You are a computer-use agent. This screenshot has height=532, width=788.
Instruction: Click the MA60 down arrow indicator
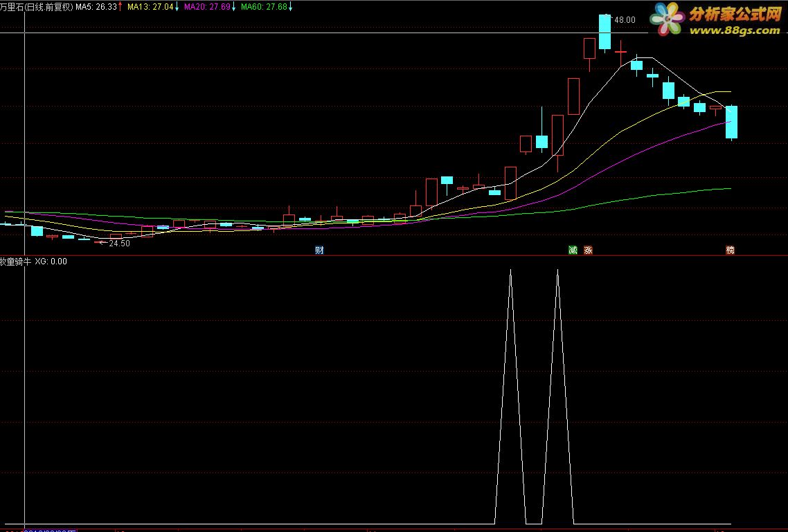coord(290,7)
